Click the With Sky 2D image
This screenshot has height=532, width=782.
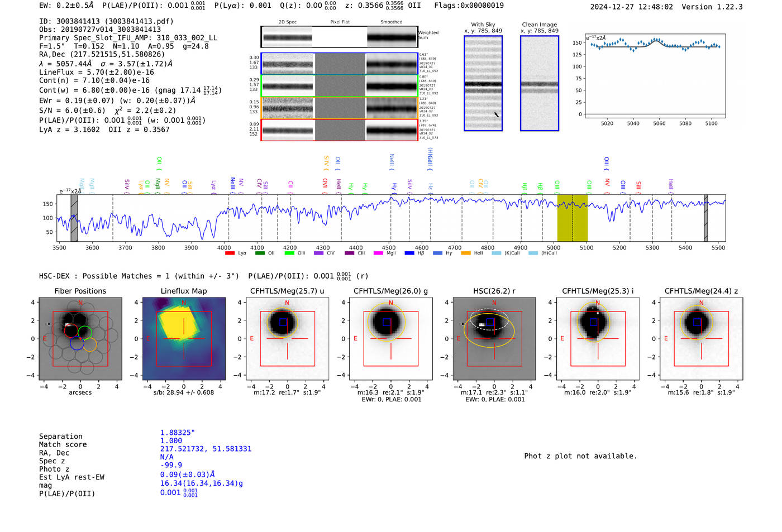point(483,83)
